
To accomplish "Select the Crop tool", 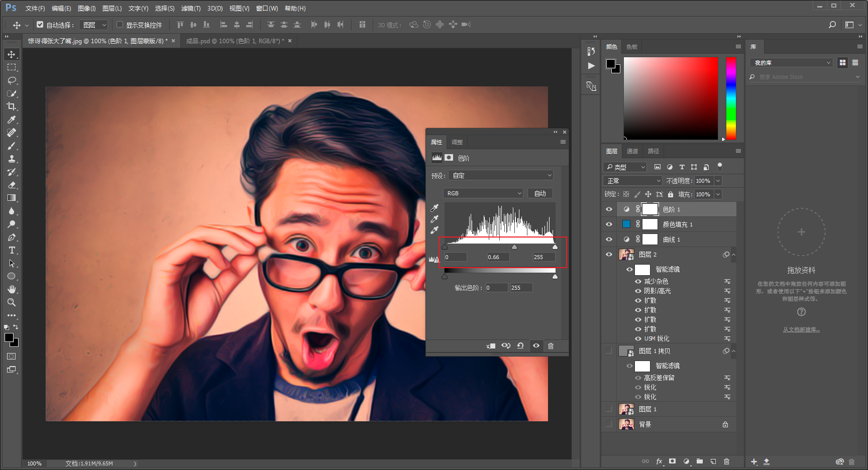I will 12,106.
